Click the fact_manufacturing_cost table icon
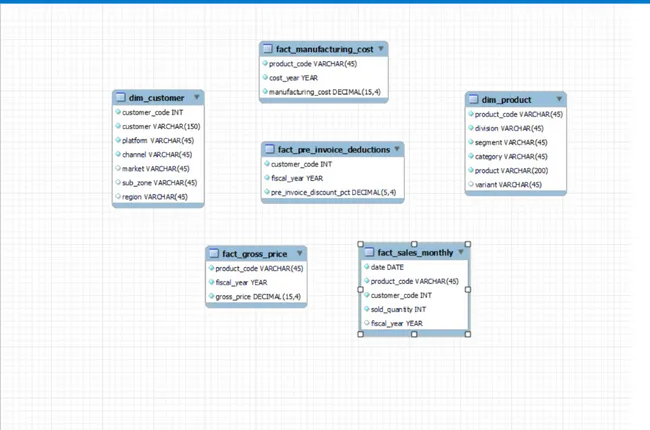The height and width of the screenshot is (430, 650). click(268, 49)
